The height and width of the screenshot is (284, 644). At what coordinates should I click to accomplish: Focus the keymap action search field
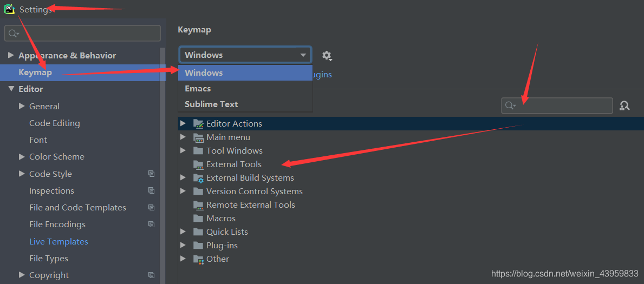(557, 106)
